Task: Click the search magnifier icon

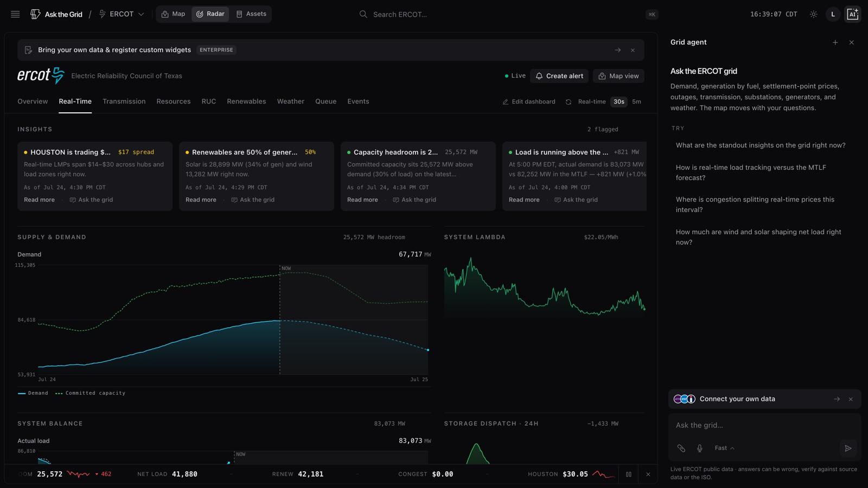Action: click(363, 14)
